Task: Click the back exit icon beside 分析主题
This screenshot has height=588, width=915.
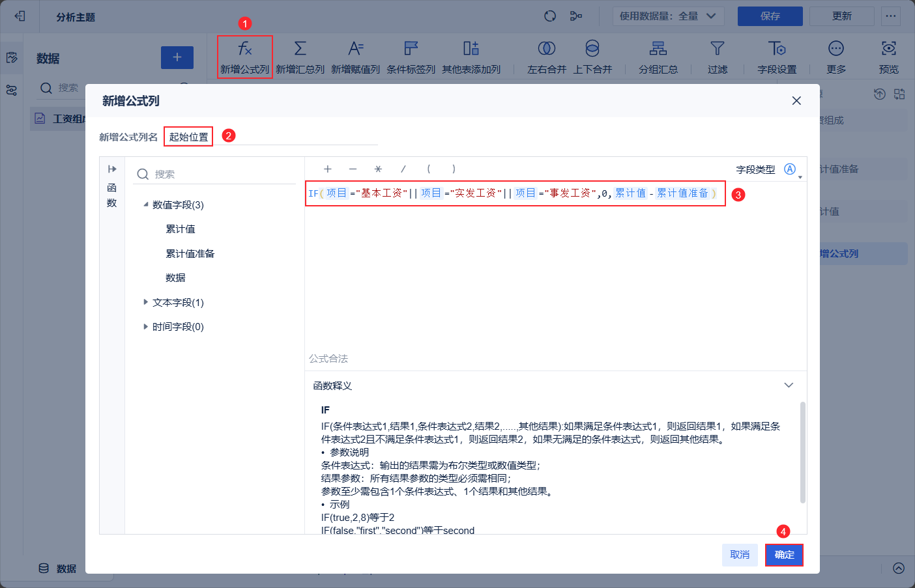Action: pos(20,16)
